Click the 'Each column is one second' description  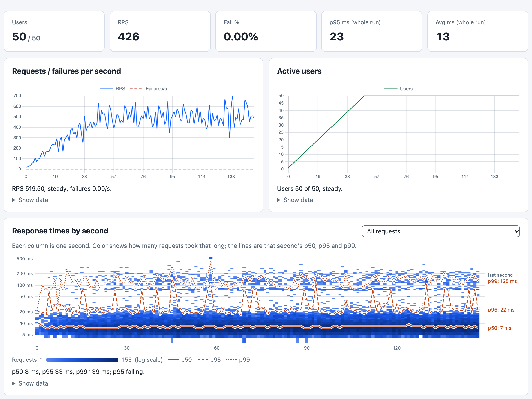pos(184,246)
